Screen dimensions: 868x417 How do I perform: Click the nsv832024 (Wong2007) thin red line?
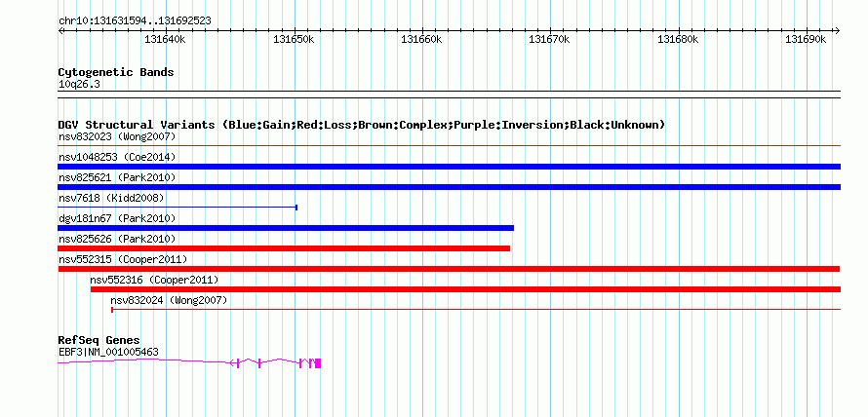pos(476,310)
